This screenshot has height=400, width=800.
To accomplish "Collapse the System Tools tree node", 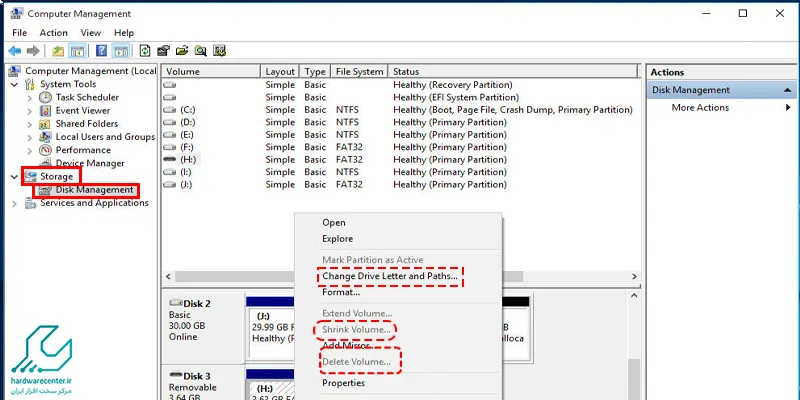I will coord(14,84).
